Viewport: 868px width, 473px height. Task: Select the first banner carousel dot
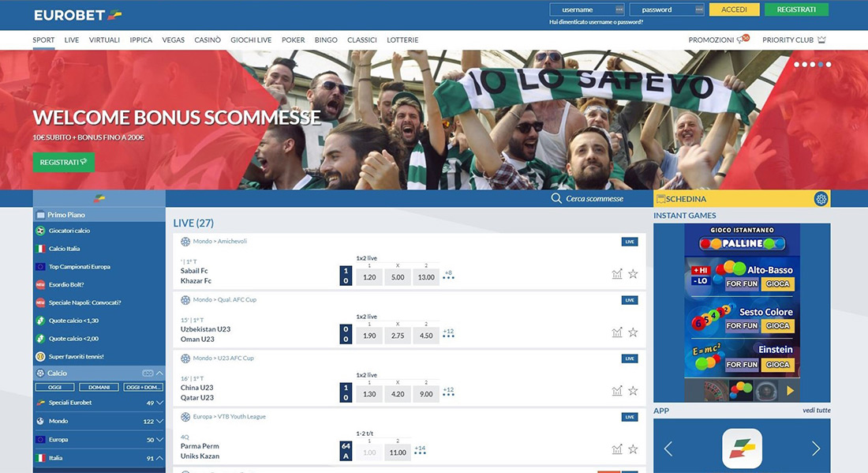(x=797, y=64)
